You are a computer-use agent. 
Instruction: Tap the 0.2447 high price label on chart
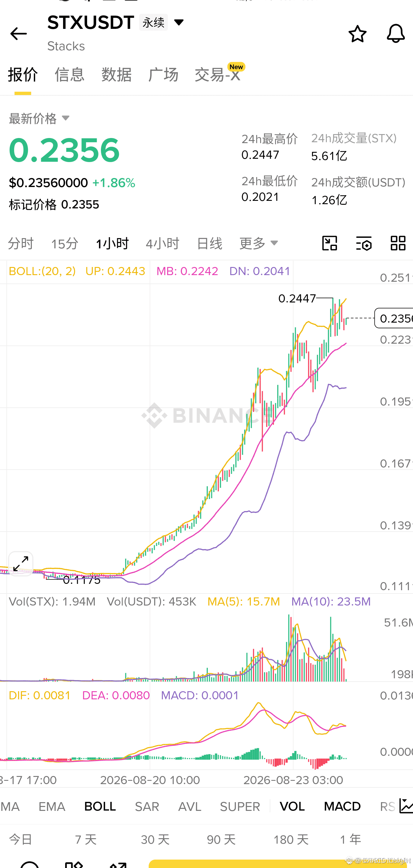(297, 299)
